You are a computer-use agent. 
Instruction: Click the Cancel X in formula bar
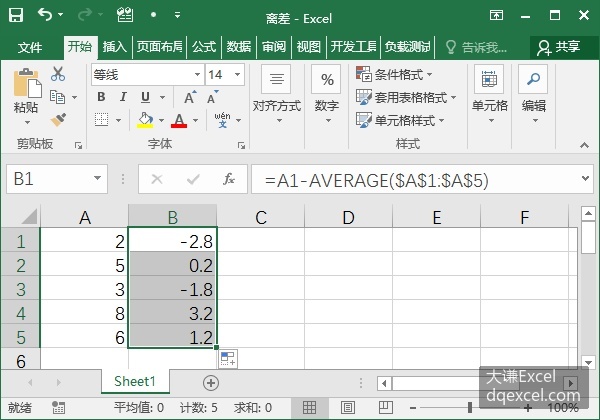point(157,179)
